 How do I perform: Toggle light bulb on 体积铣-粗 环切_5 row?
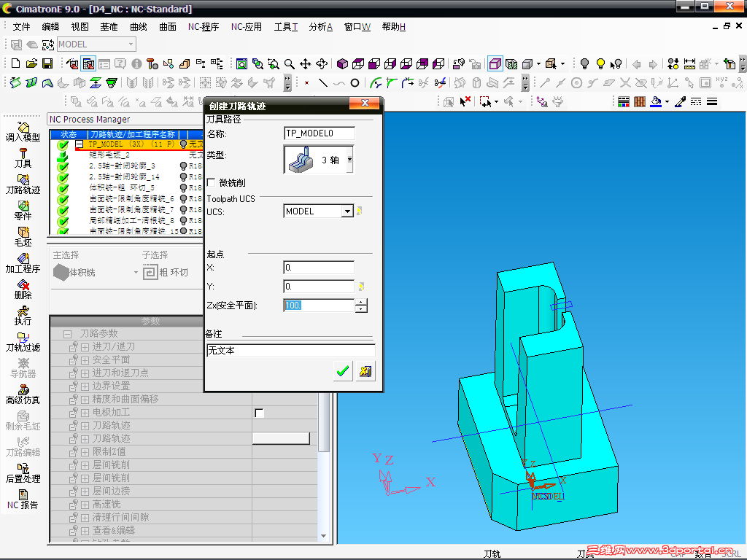click(183, 187)
